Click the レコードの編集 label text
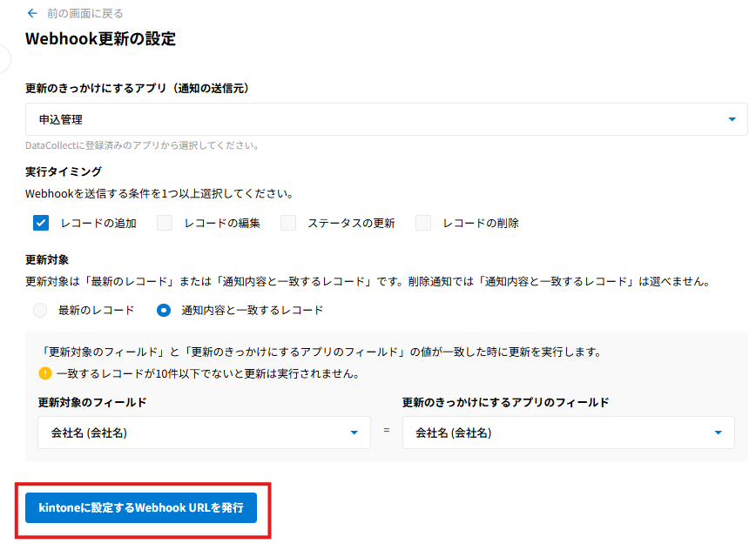The height and width of the screenshot is (550, 756). tap(222, 223)
